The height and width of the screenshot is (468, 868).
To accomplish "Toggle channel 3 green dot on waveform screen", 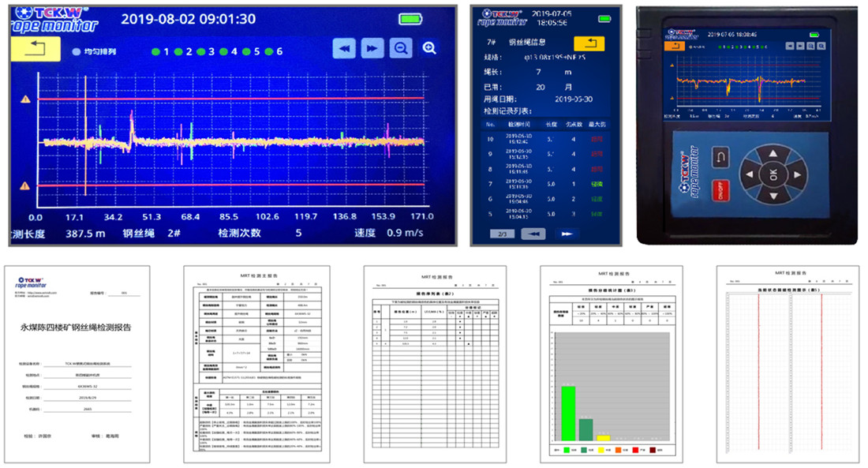I will [x=201, y=51].
